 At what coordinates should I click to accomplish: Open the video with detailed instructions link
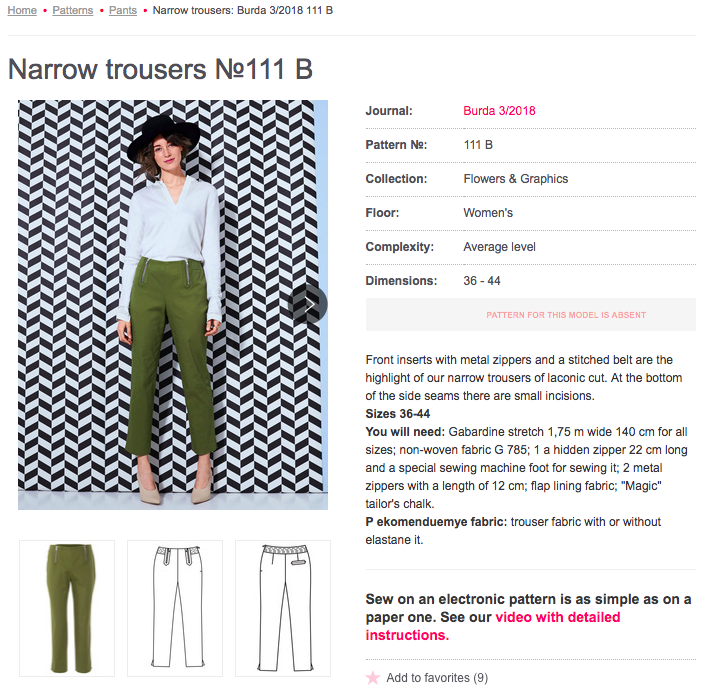pyautogui.click(x=493, y=626)
